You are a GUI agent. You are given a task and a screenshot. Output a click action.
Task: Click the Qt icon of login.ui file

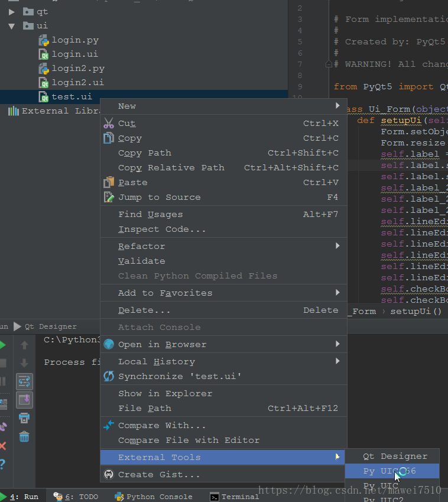[44, 54]
